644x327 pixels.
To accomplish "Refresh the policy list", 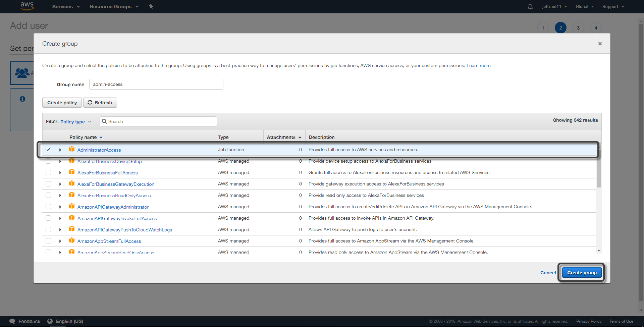I will tap(100, 103).
